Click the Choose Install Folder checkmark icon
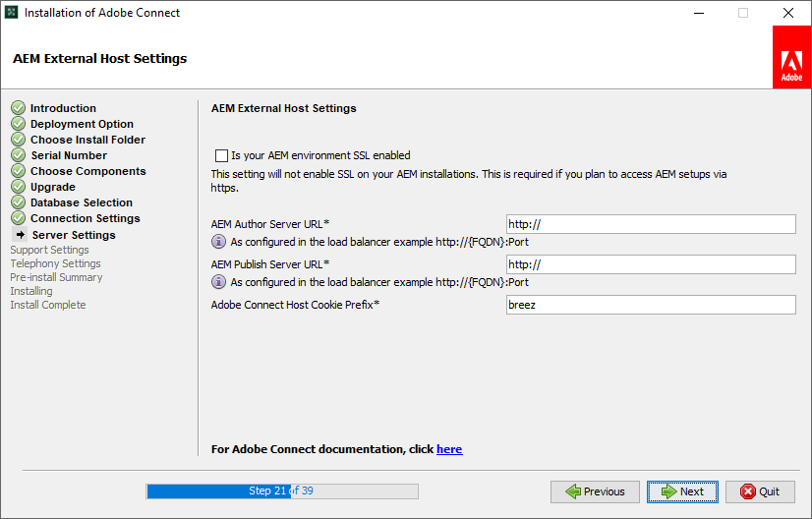This screenshot has width=812, height=519. (x=18, y=140)
